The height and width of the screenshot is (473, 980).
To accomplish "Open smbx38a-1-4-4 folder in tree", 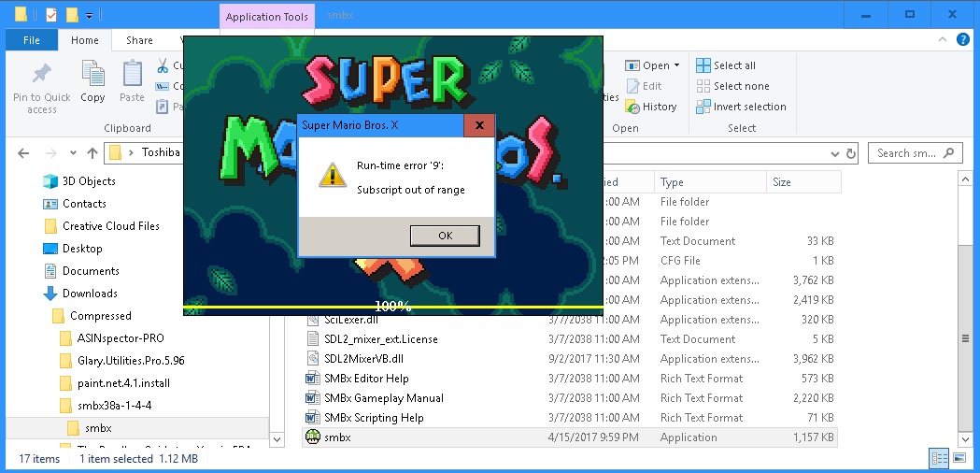I will [105, 406].
